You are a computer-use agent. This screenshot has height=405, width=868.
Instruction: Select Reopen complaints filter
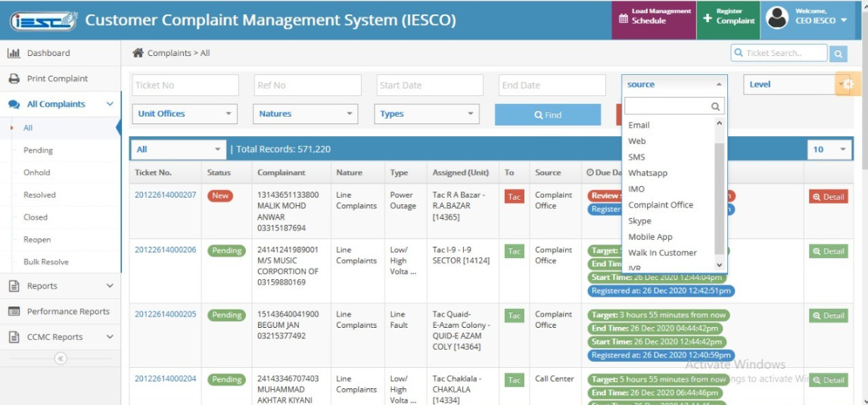coord(37,239)
